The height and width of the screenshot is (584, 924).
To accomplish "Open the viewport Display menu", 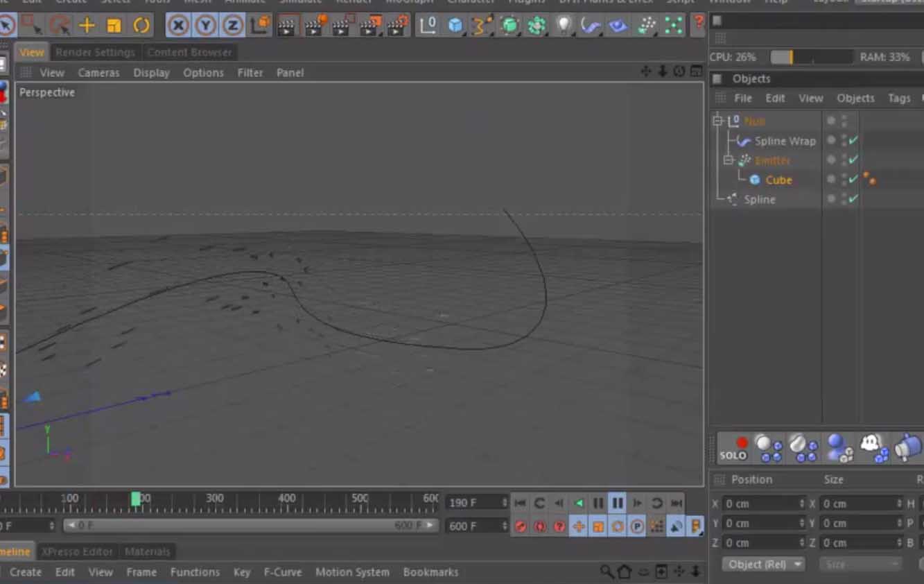I will coord(151,72).
